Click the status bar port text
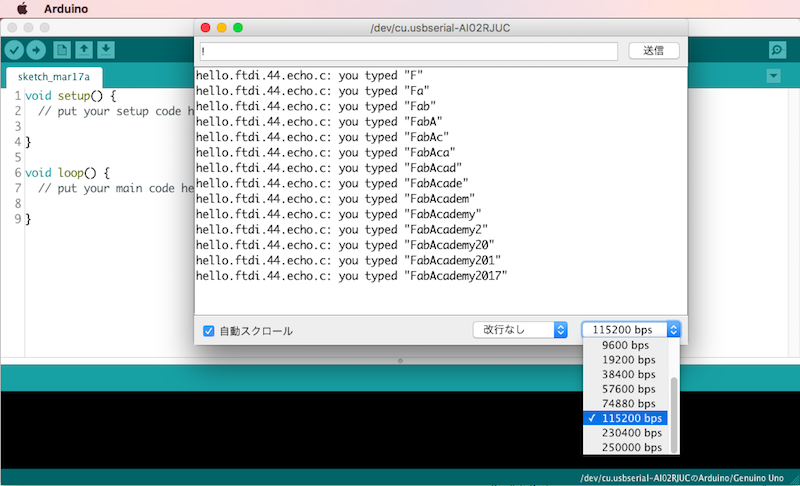Image resolution: width=800 pixels, height=486 pixels. [682, 478]
